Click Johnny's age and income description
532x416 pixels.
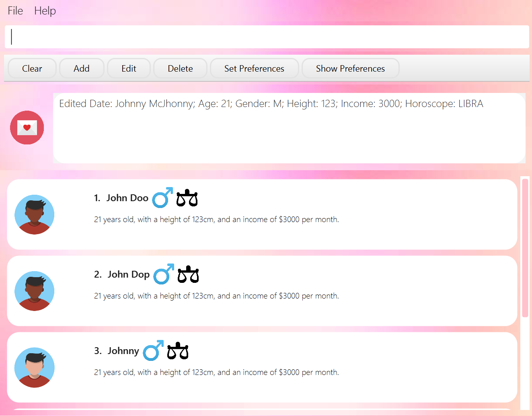[216, 372]
